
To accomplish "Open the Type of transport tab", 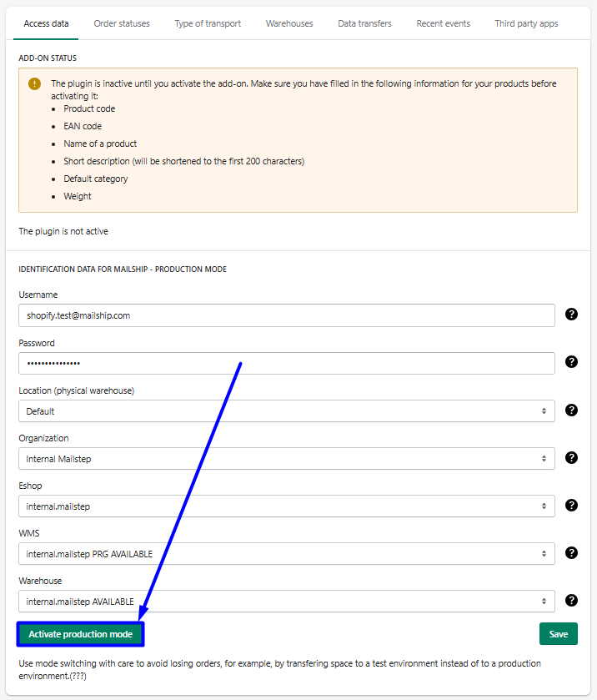I will pyautogui.click(x=208, y=23).
